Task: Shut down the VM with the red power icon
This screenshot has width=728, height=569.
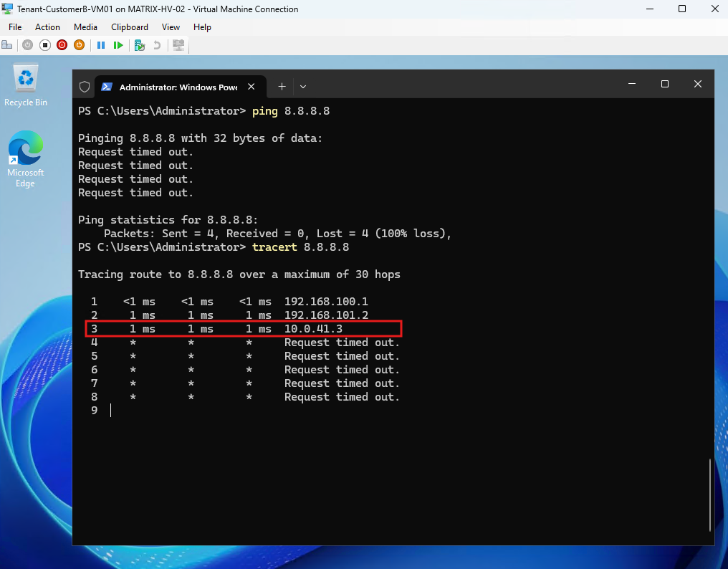Action: [62, 45]
